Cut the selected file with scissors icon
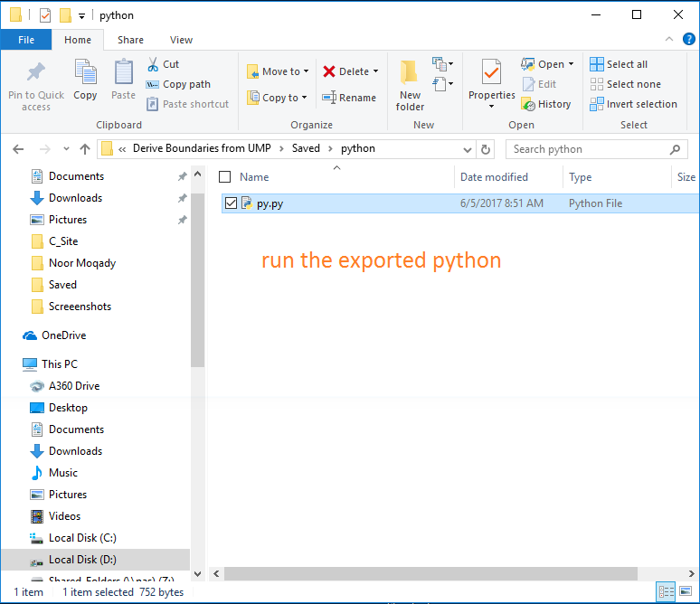 153,64
